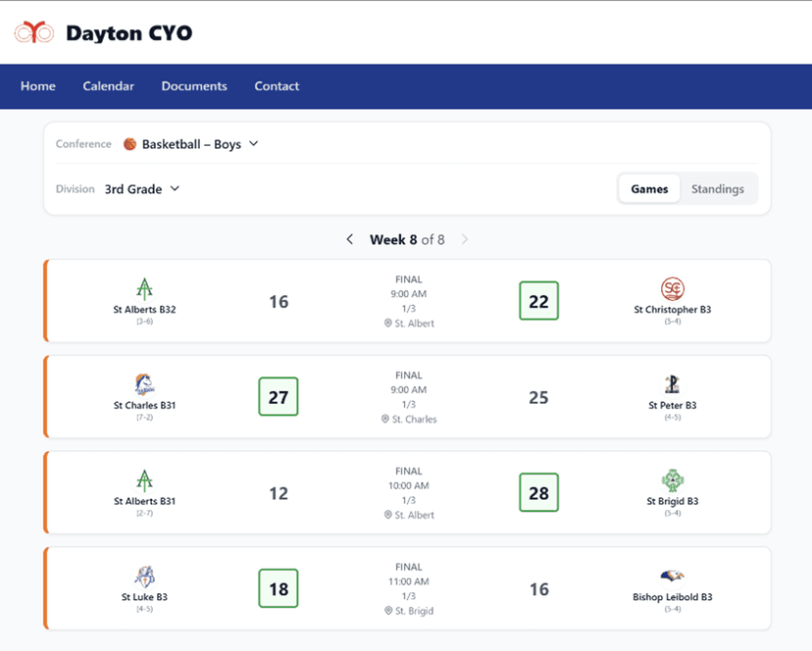Click St Luke's winning score 18

coord(279,588)
